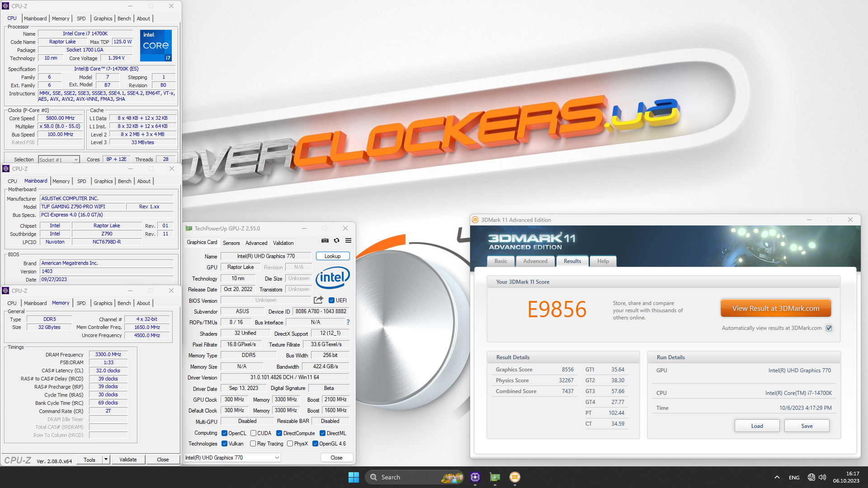Click the GPU-Z screenshot camera icon
This screenshot has width=868, height=488.
pyautogui.click(x=325, y=240)
